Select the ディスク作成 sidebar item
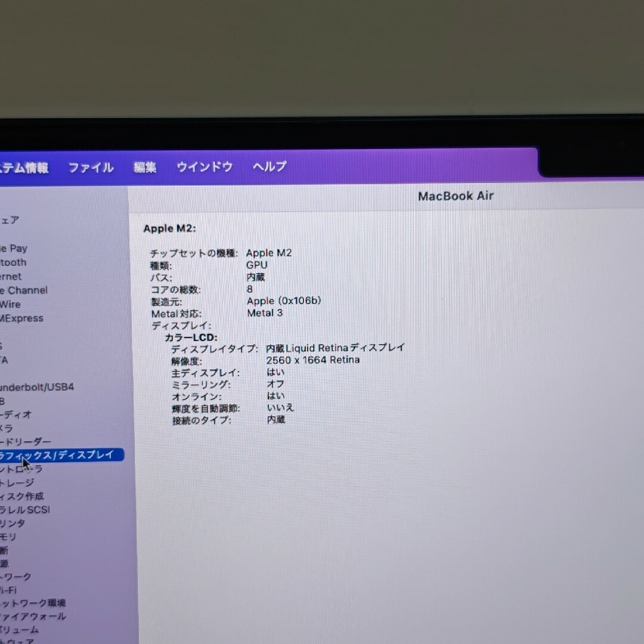644x644 pixels. point(22,496)
